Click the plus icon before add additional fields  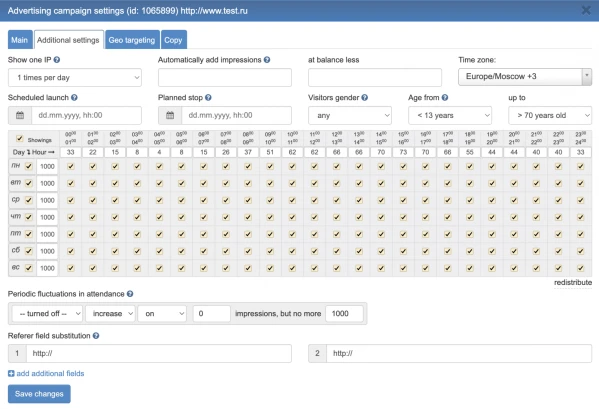point(11,373)
